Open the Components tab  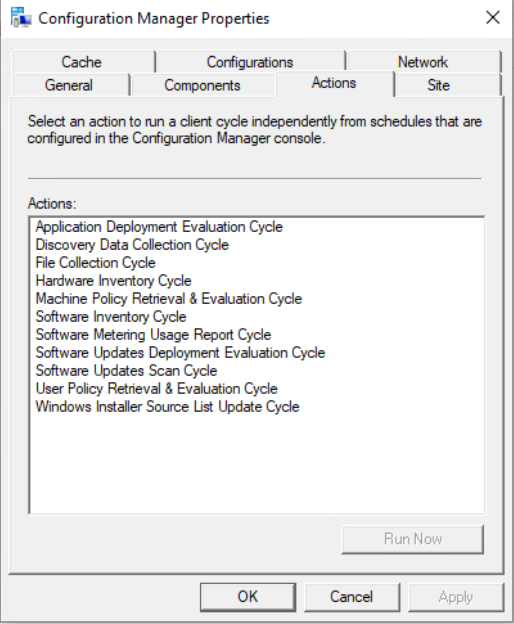click(202, 85)
